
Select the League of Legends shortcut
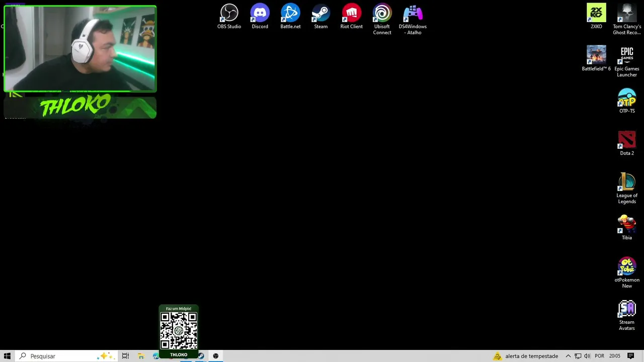(627, 189)
